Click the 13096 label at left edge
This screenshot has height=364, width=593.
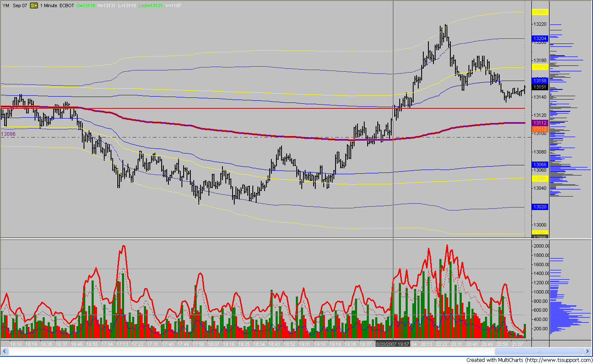tap(8, 134)
